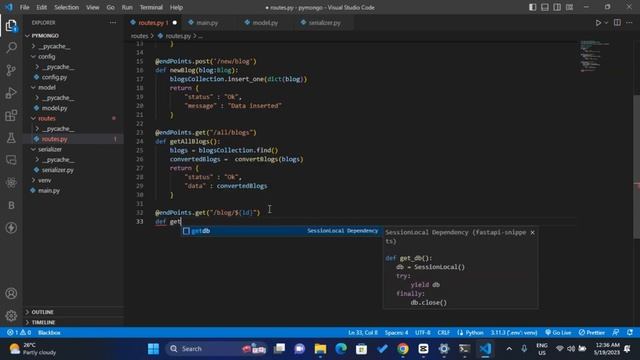Open main.py in the explorer tree
Screen dimensions: 640x360
pos(49,191)
